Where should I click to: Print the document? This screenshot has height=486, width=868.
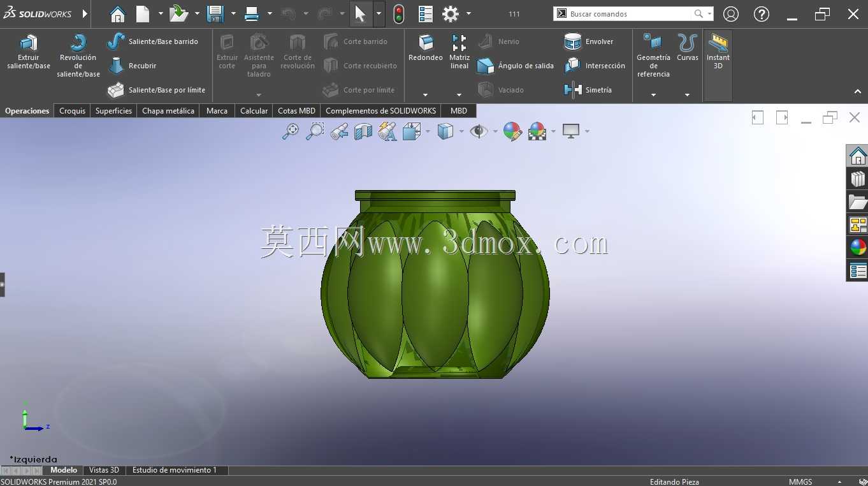[x=252, y=14]
